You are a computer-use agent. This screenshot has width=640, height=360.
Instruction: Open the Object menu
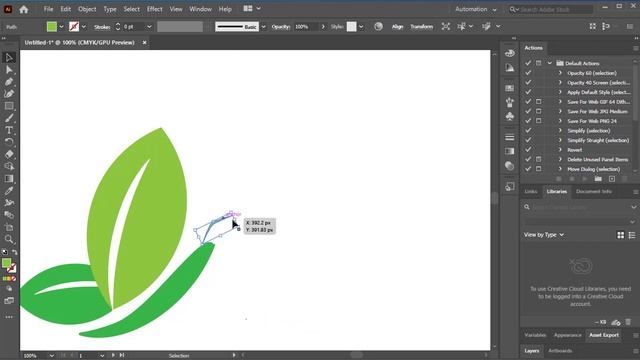pos(87,9)
